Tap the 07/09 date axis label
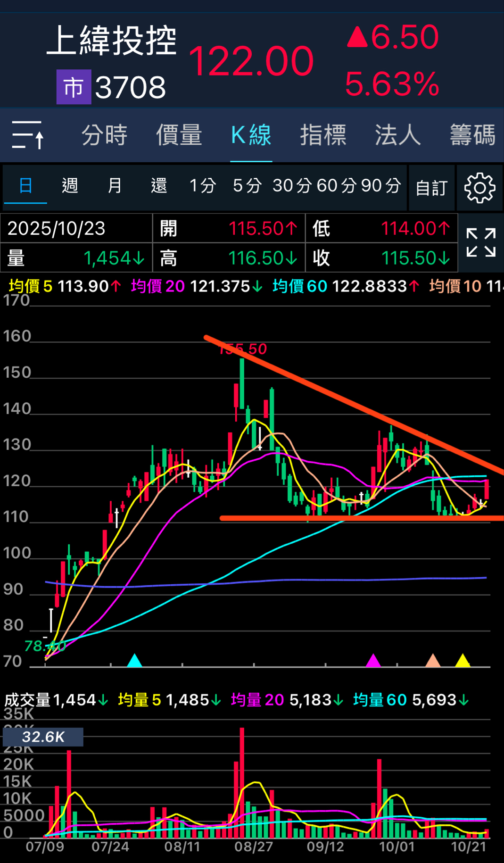 [x=45, y=846]
